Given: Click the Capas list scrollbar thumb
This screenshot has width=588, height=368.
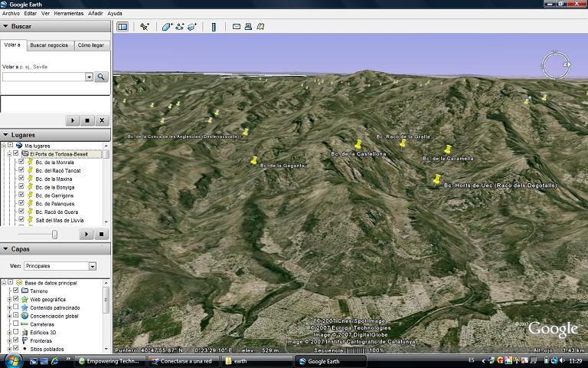Looking at the screenshot, I should 106,300.
